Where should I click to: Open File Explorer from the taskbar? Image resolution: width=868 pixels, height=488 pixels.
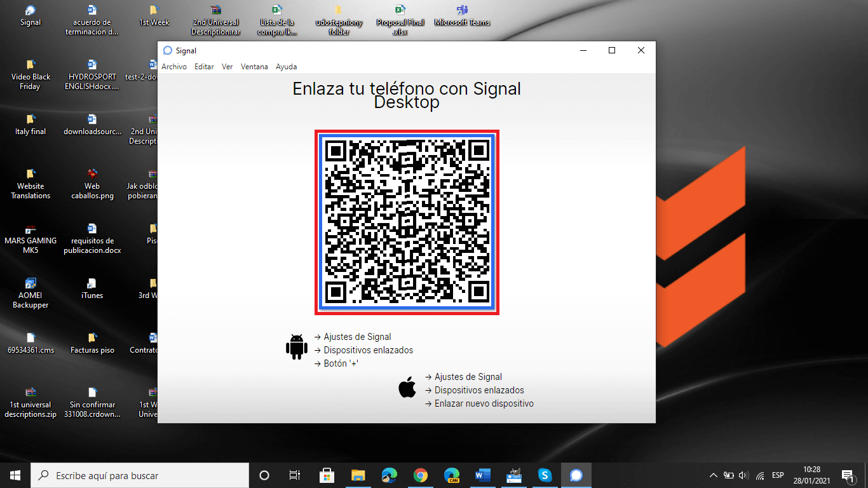point(358,475)
